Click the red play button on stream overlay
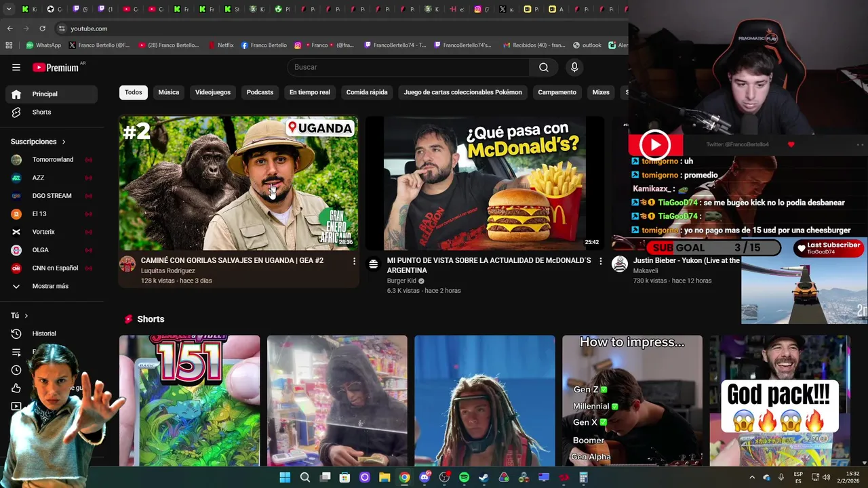Image resolution: width=868 pixels, height=488 pixels. (655, 144)
